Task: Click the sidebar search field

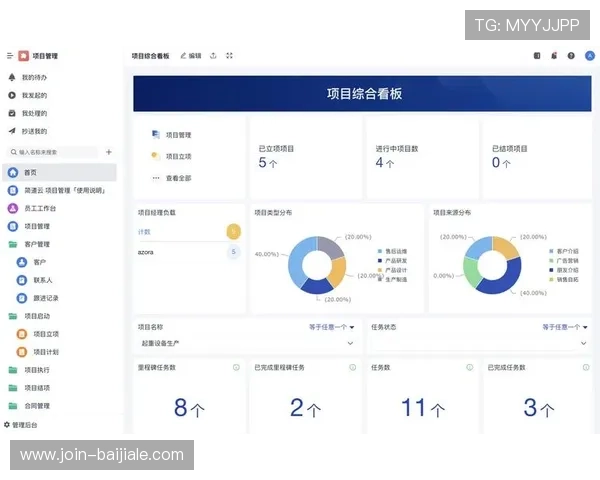Action: point(52,152)
